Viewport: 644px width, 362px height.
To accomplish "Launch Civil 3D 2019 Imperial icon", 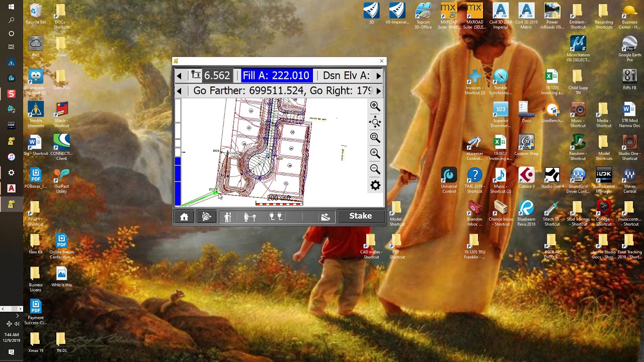I will 501,16.
